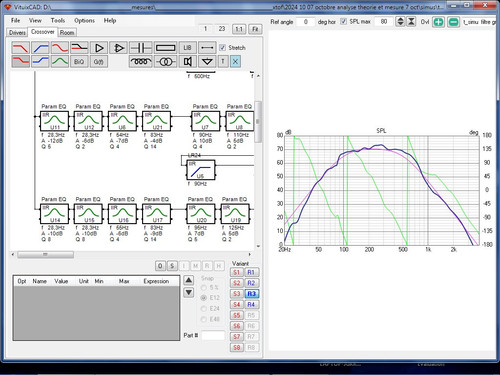500x375 pixels.
Task: Select the E24 snap radio button
Action: (x=204, y=309)
